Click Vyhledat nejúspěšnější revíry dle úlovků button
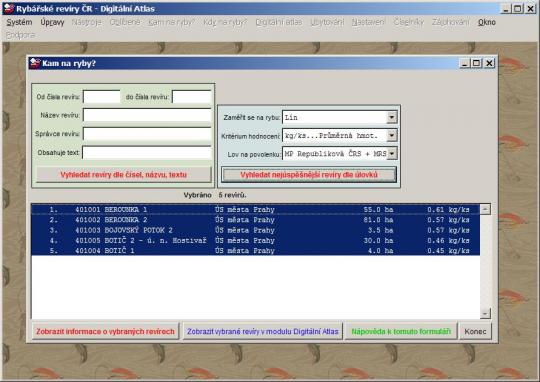Screen dimensions: 540x382 (309, 175)
